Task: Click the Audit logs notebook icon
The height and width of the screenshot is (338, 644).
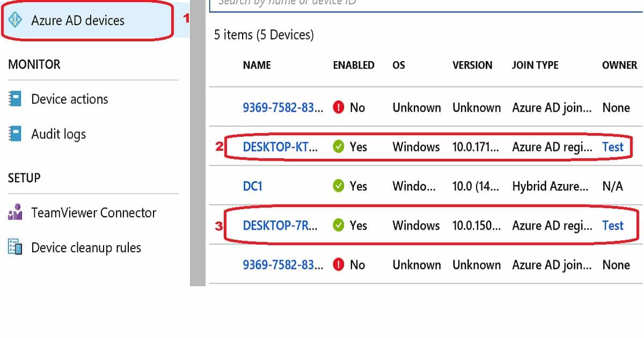Action: tap(15, 134)
